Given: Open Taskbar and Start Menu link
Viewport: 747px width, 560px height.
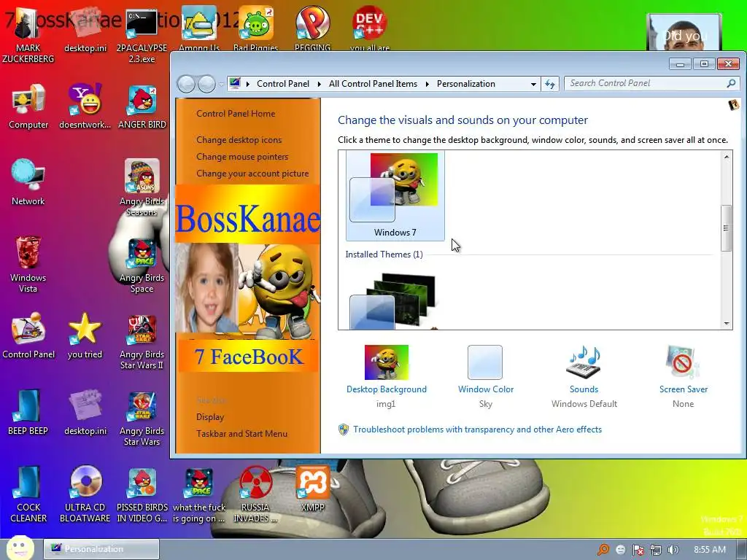Looking at the screenshot, I should 241,433.
